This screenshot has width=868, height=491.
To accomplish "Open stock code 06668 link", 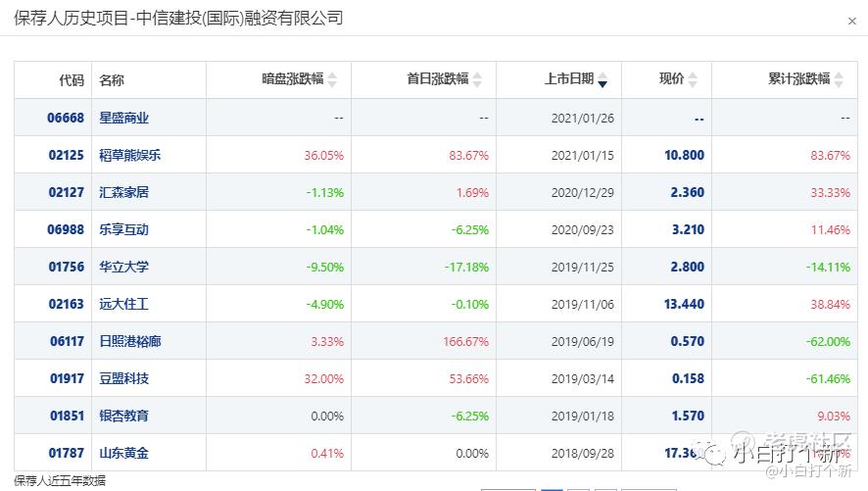I will coord(66,118).
